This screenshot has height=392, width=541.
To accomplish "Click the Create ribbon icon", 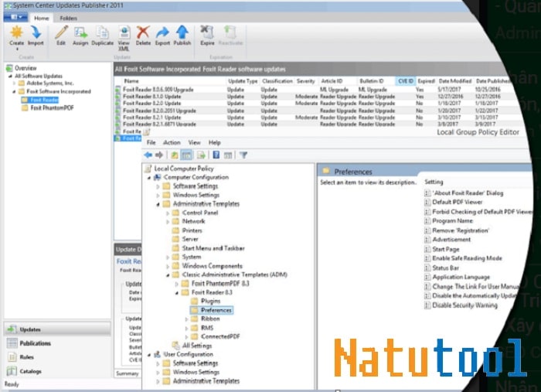I will (x=16, y=35).
